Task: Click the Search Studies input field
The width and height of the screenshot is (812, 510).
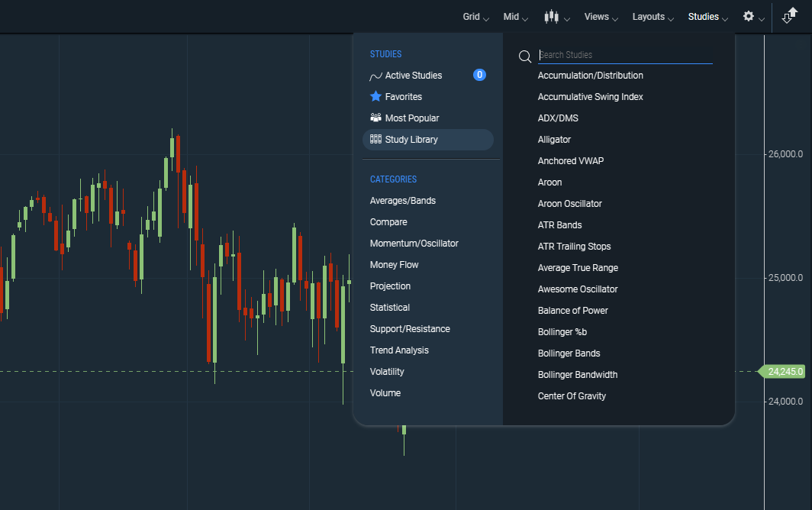Action: point(625,55)
